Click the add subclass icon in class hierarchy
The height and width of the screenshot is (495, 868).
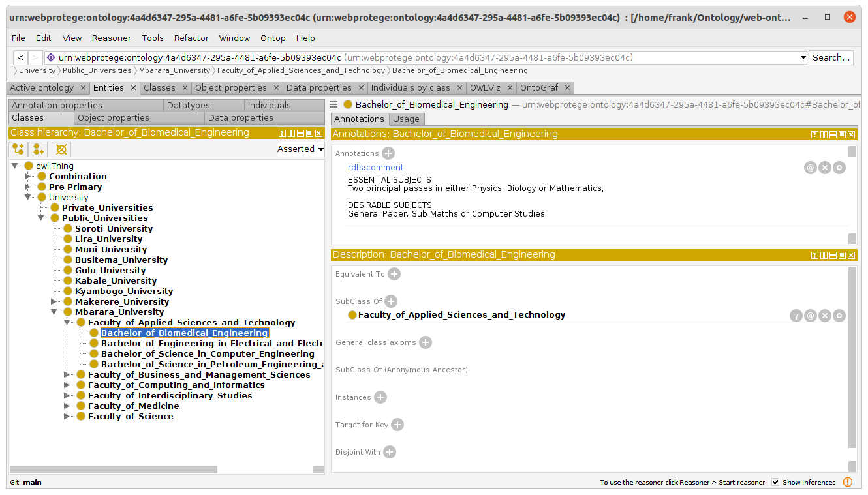pyautogui.click(x=18, y=149)
